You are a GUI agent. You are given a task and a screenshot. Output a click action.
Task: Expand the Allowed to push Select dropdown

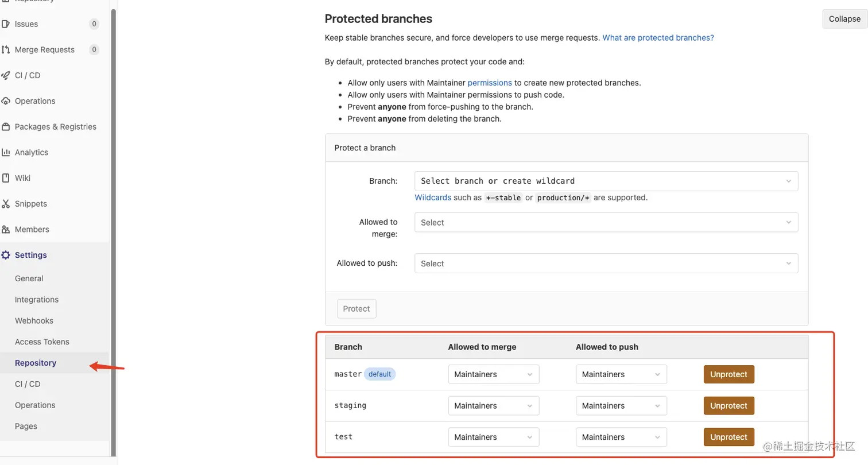(x=606, y=263)
